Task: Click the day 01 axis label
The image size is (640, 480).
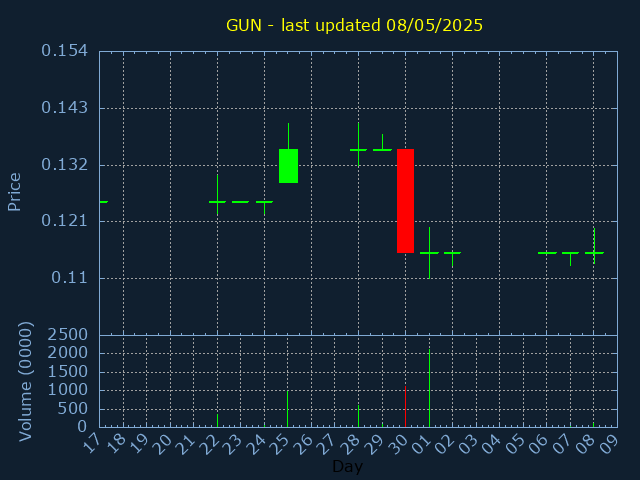Action: (422, 444)
